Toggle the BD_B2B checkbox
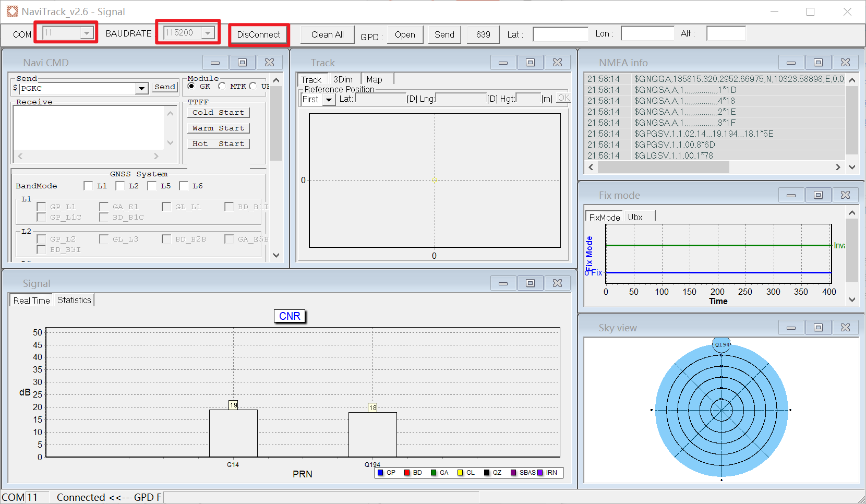The image size is (866, 504). [x=166, y=239]
